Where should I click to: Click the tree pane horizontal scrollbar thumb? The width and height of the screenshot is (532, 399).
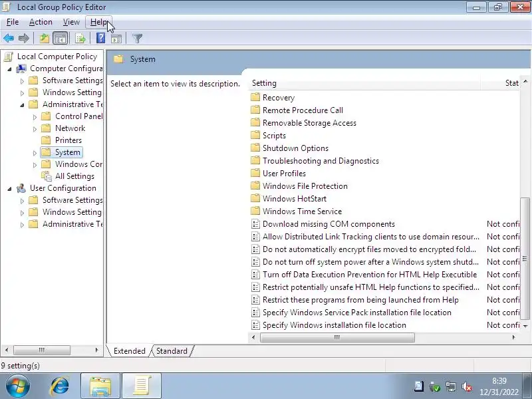point(41,350)
